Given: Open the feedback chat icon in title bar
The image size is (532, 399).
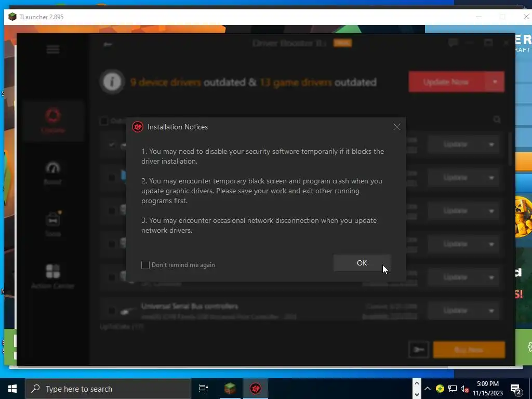Looking at the screenshot, I should [x=453, y=43].
